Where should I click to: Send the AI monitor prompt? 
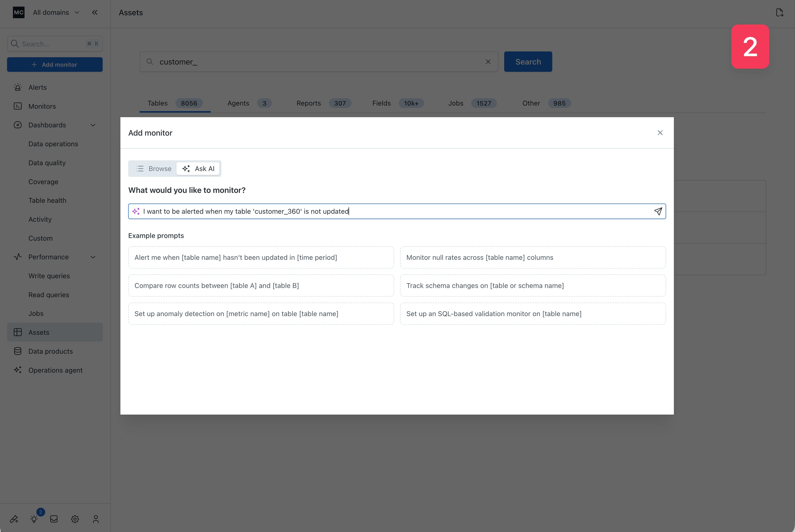(x=658, y=211)
